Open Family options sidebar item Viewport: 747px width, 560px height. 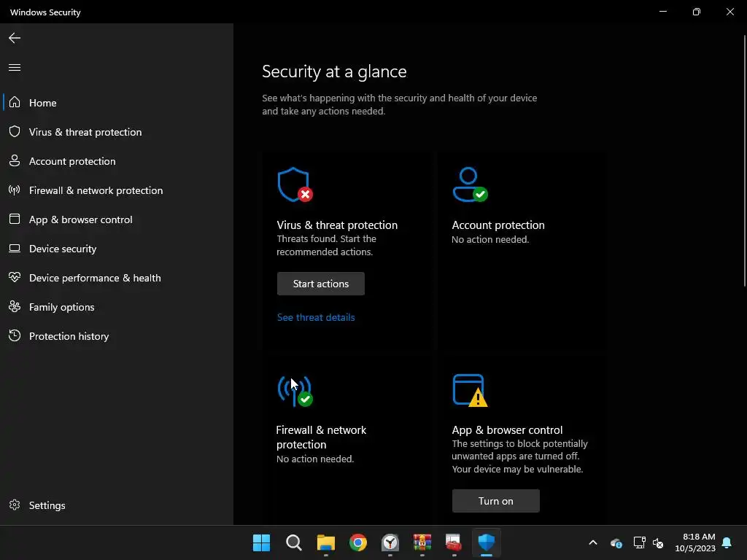coord(117,307)
